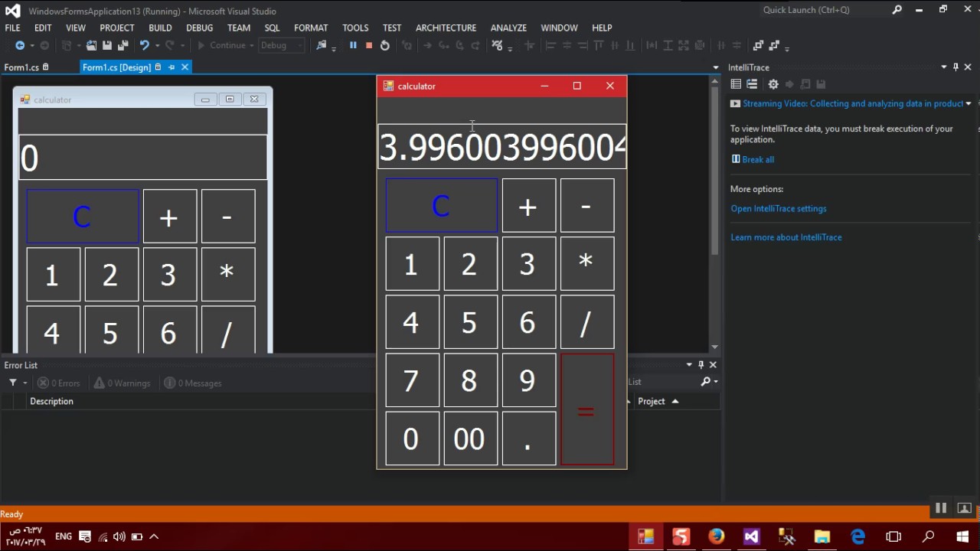The height and width of the screenshot is (551, 980).
Task: Undo the last action with Undo arrow
Action: click(144, 46)
